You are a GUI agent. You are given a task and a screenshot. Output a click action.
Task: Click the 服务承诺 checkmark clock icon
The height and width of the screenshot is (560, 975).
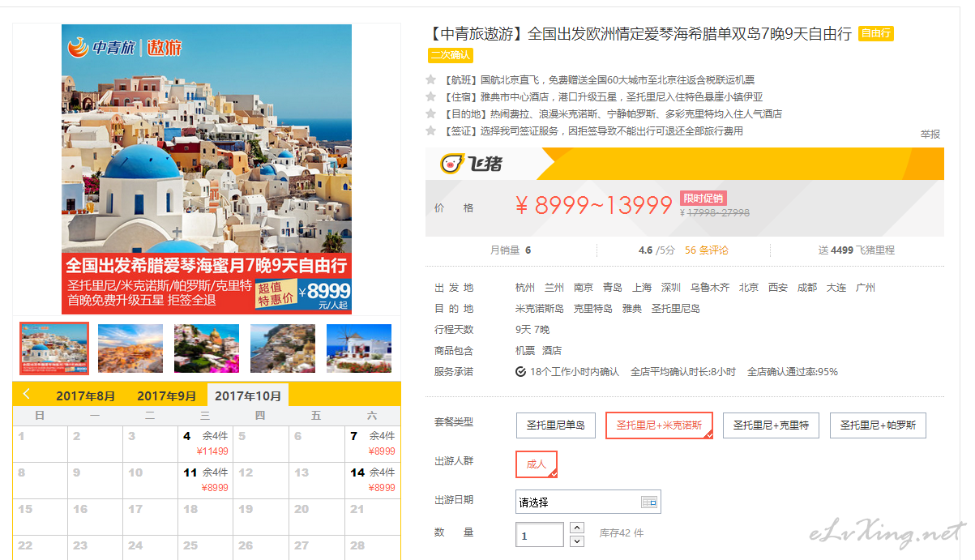(x=520, y=372)
